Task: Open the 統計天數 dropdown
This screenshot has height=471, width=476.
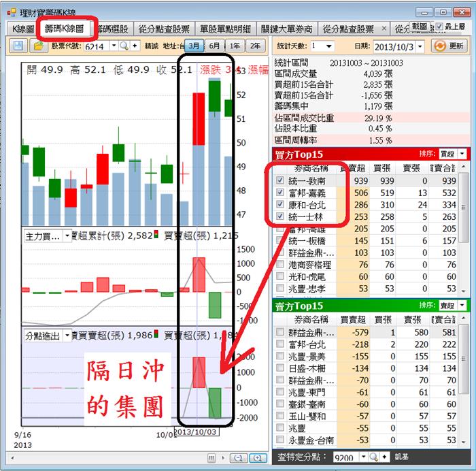Action: click(x=329, y=46)
